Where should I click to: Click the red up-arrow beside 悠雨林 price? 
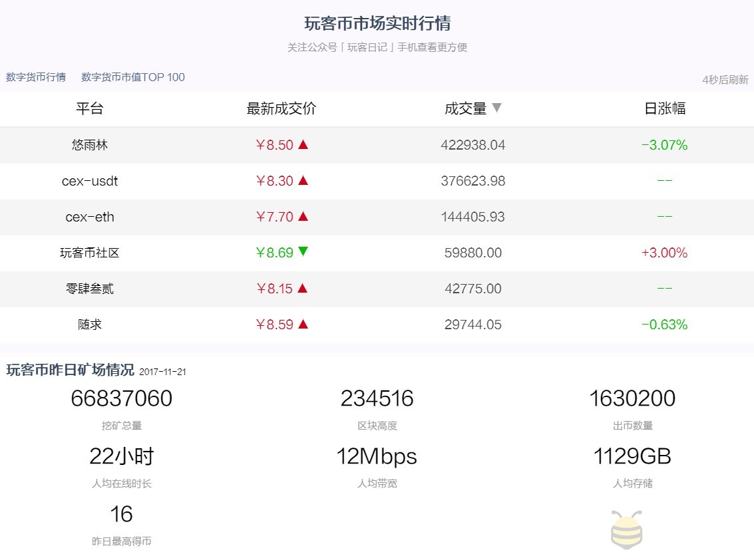click(x=302, y=145)
